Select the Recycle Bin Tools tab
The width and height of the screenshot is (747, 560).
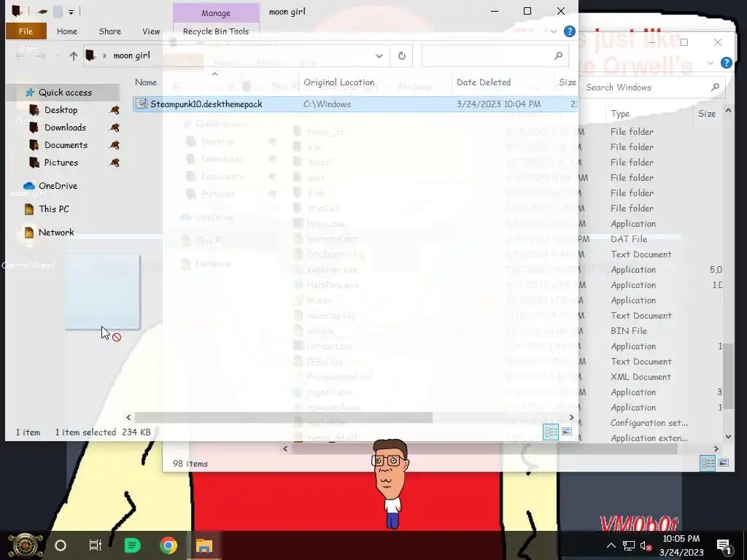click(x=216, y=31)
